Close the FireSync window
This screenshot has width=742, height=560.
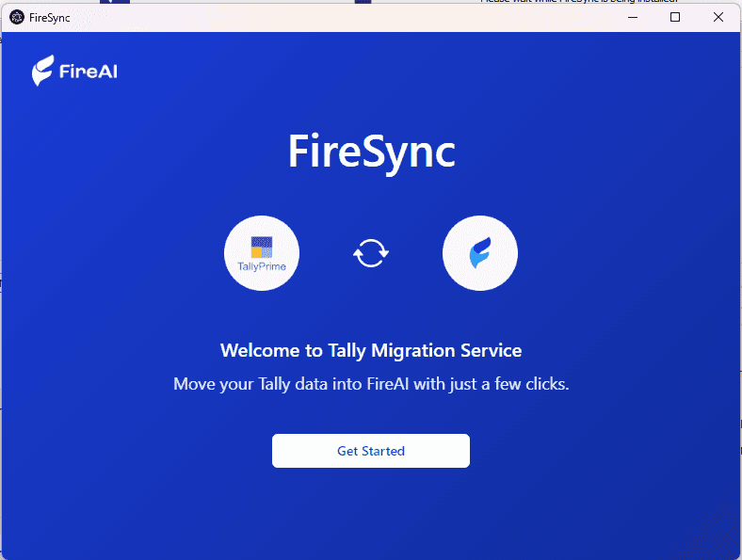tap(718, 17)
